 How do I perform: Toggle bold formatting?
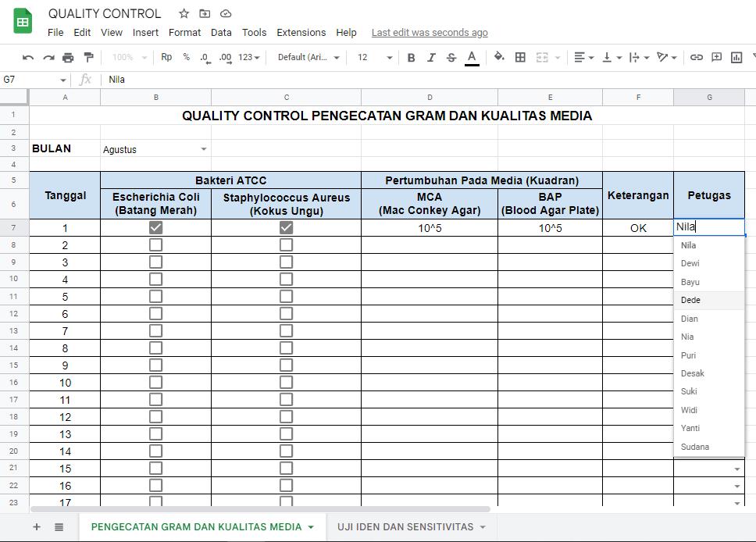click(x=411, y=57)
